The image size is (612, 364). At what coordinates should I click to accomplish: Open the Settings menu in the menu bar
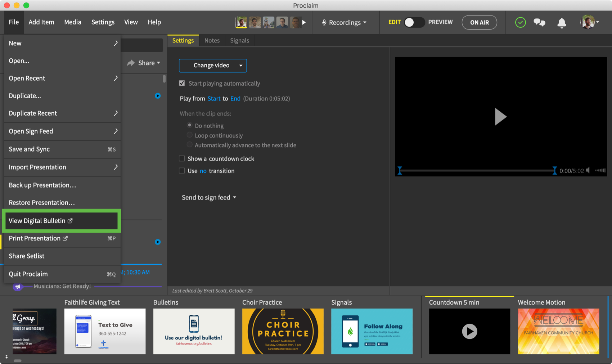pyautogui.click(x=103, y=22)
